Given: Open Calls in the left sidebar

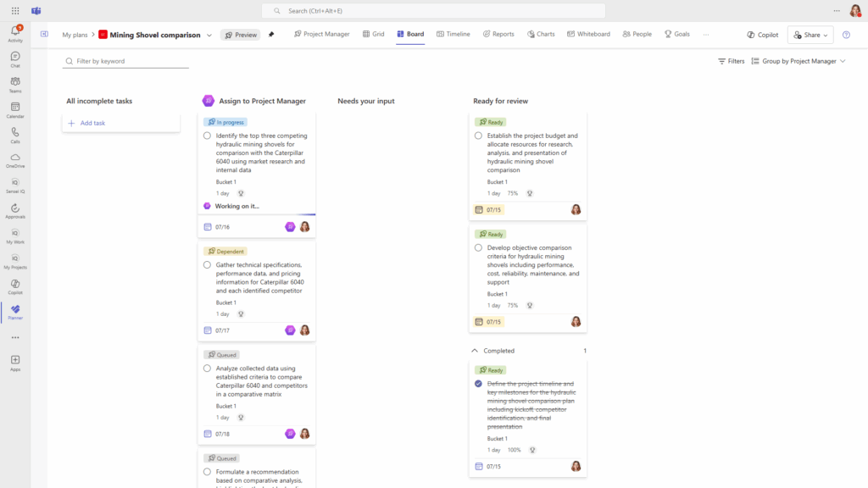Looking at the screenshot, I should click(15, 135).
